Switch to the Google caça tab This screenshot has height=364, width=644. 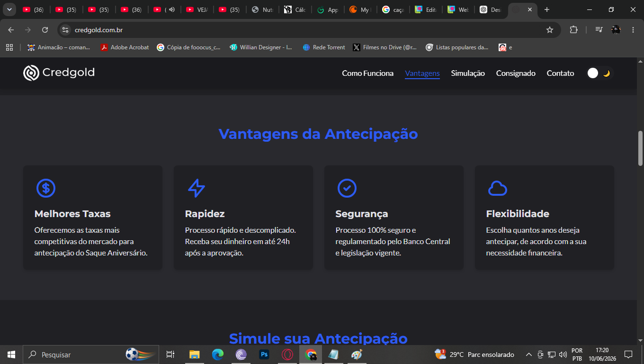[x=393, y=9]
